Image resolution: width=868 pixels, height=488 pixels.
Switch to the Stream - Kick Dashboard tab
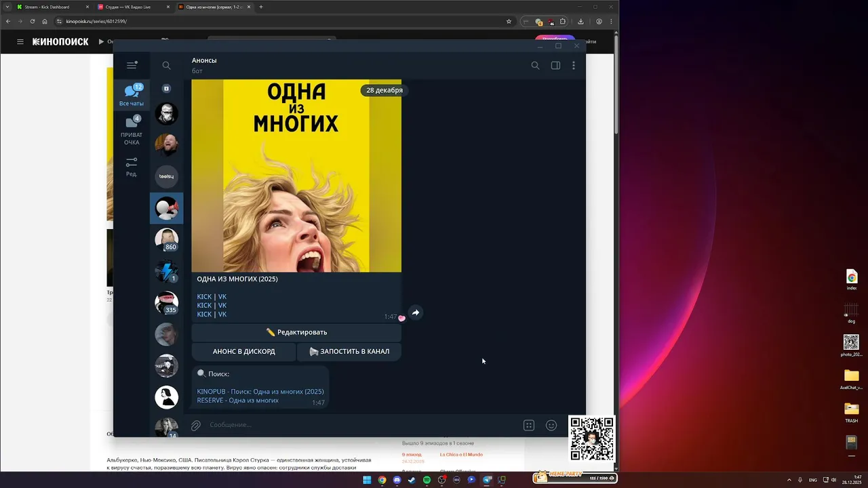click(x=52, y=7)
